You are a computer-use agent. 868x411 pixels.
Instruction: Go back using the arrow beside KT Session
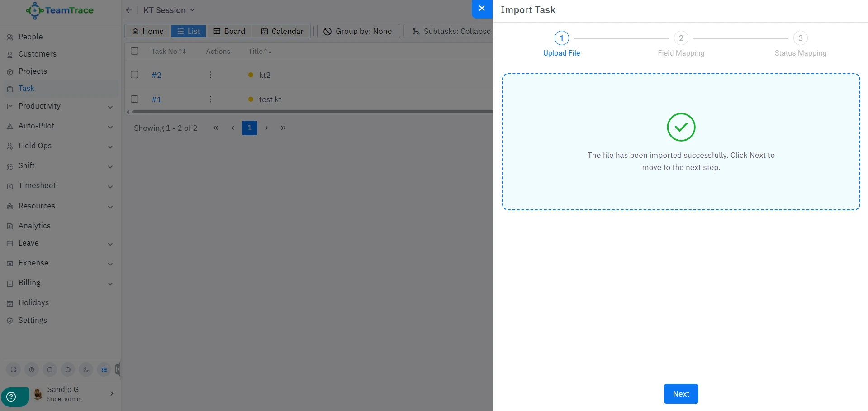point(129,10)
